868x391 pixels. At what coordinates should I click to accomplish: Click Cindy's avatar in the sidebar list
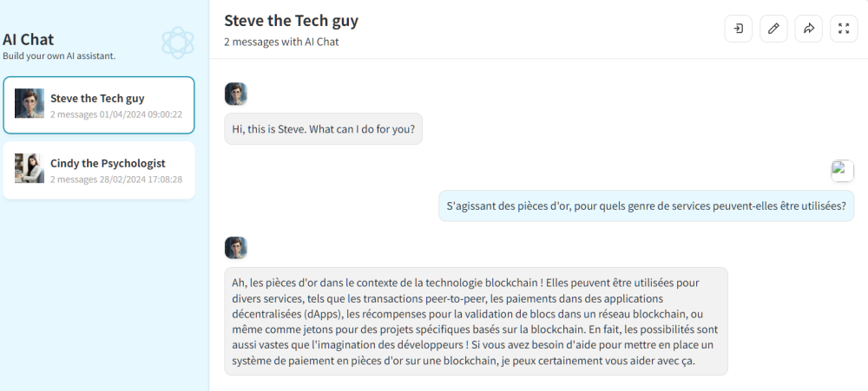[30, 169]
